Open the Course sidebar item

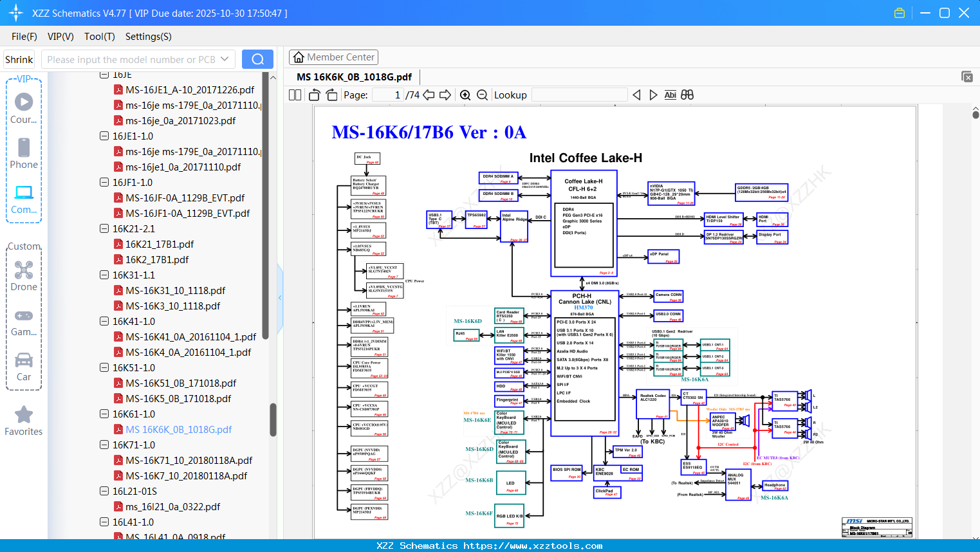coord(24,108)
